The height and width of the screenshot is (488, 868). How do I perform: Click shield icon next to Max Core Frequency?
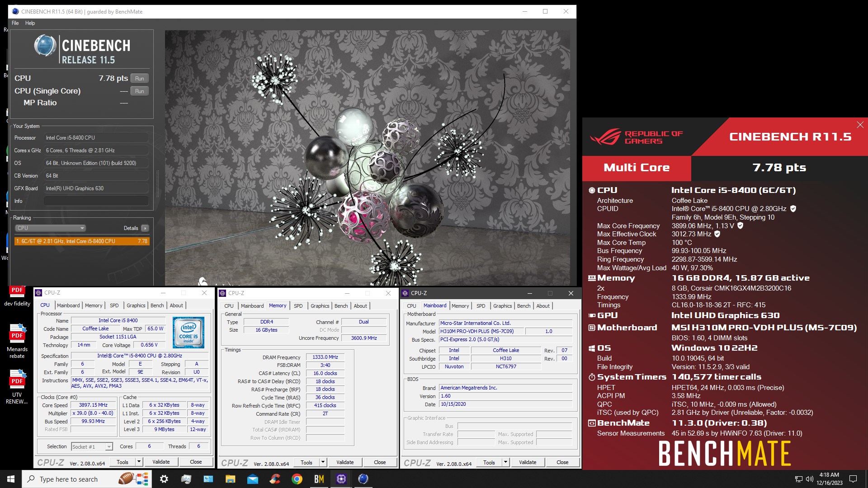(740, 225)
